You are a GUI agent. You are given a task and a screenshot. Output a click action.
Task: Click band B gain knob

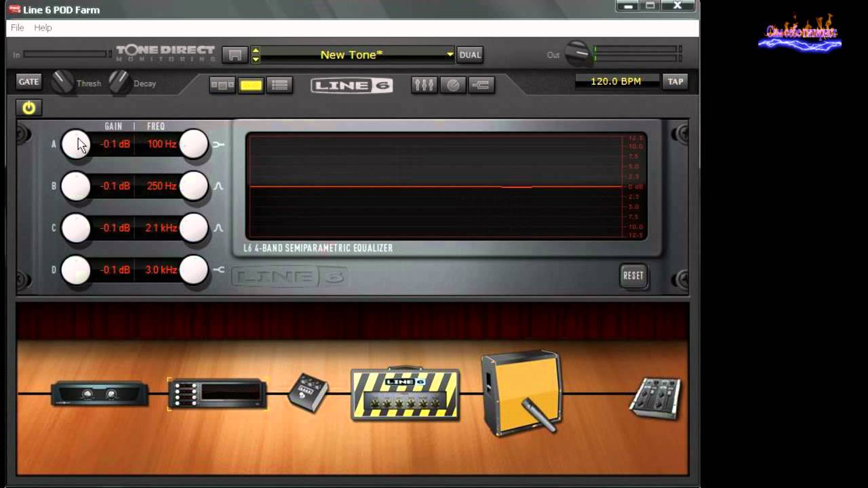(x=76, y=186)
